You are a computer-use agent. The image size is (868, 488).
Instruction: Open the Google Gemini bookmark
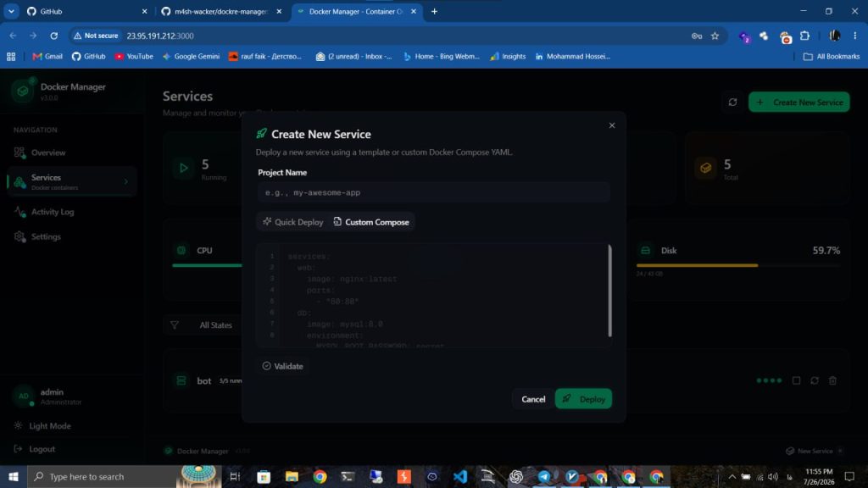click(191, 57)
